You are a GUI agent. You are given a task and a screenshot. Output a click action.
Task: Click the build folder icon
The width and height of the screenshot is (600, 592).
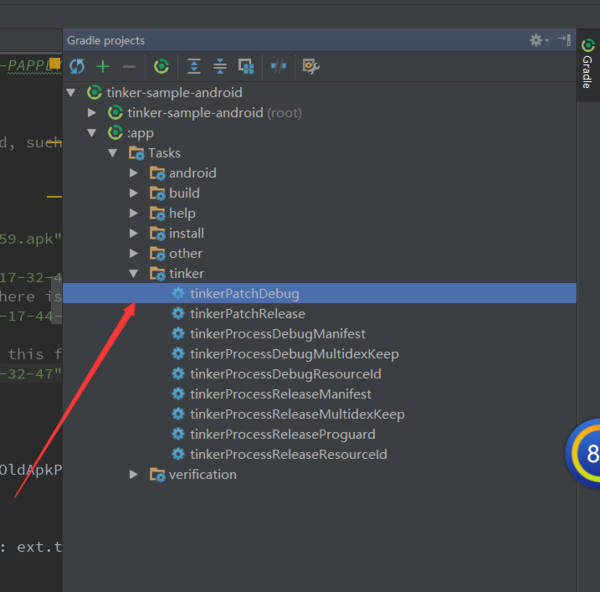[x=157, y=193]
